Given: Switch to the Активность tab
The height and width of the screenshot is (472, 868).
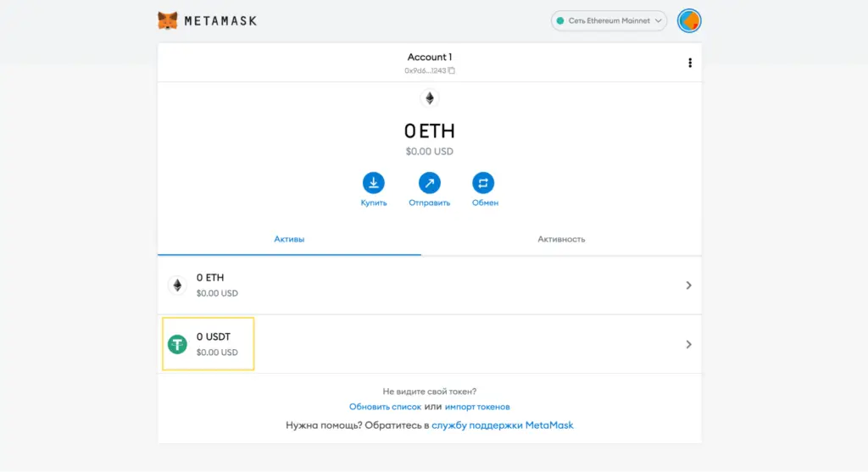Looking at the screenshot, I should pyautogui.click(x=561, y=239).
